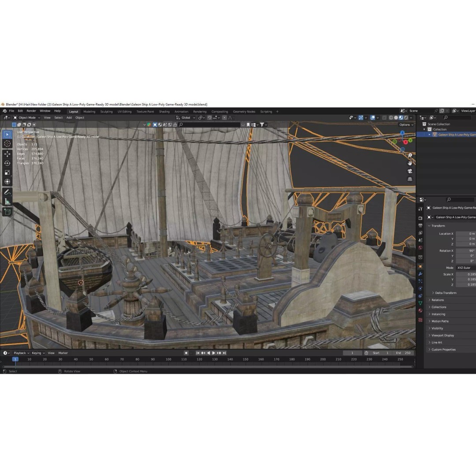The width and height of the screenshot is (476, 476).
Task: Select the Select Box tool
Action: click(x=7, y=134)
